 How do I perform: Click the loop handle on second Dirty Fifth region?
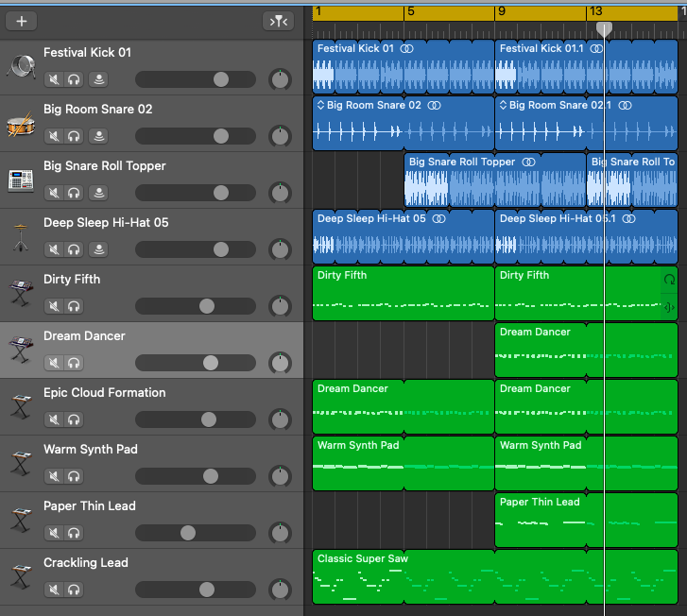(669, 280)
